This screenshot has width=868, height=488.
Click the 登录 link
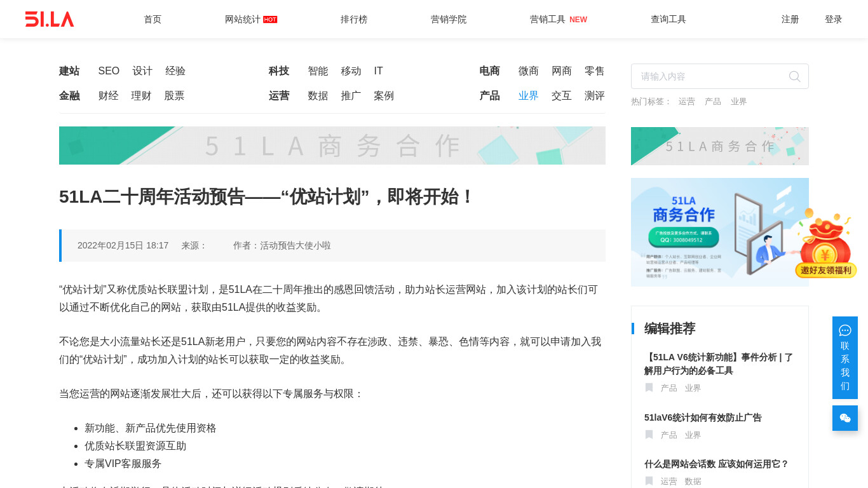click(834, 19)
